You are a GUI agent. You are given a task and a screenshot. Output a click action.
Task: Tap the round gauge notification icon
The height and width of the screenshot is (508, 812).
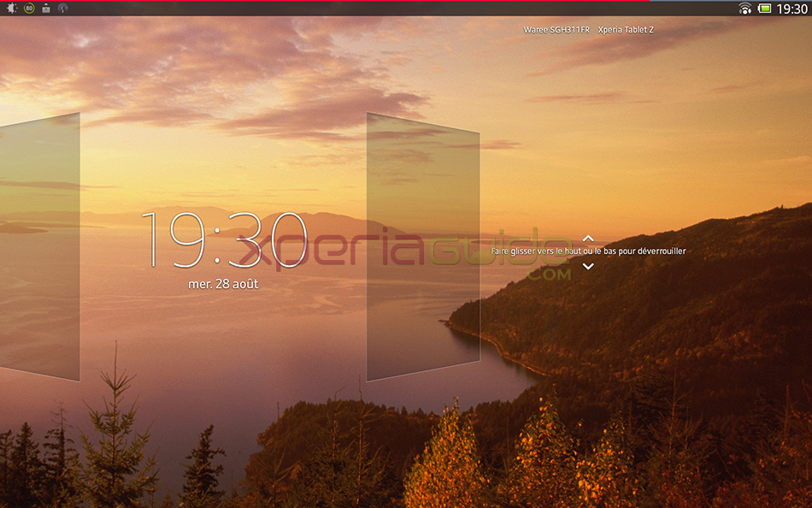coord(62,9)
